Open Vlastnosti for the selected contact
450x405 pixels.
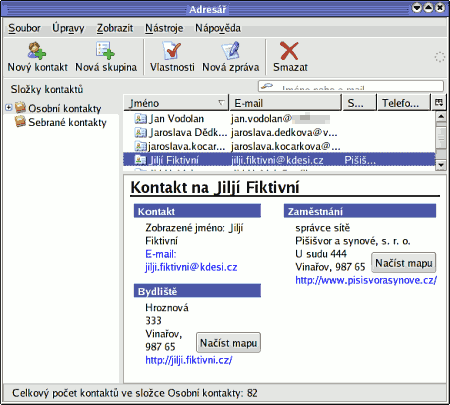[172, 50]
